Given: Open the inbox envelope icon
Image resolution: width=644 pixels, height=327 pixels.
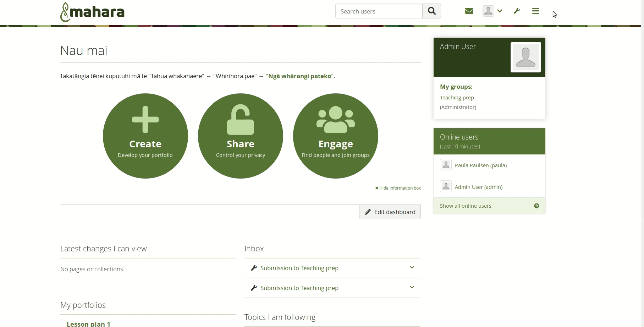Looking at the screenshot, I should coord(469,11).
